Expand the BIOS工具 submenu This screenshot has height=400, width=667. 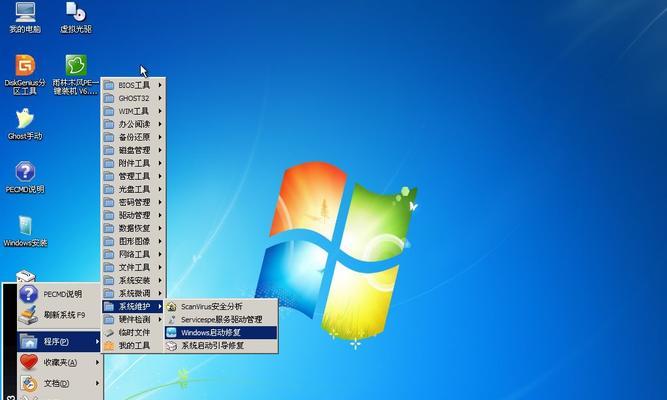[133, 85]
